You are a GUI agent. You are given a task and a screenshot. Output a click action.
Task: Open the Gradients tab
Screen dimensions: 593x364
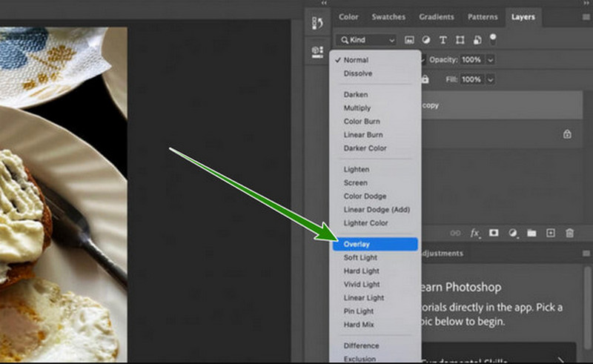click(437, 16)
